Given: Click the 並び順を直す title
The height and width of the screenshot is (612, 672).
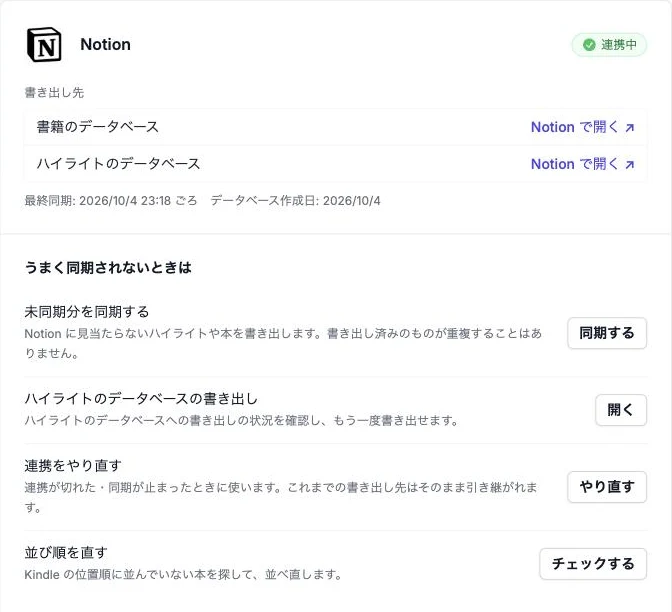Looking at the screenshot, I should (x=66, y=552).
